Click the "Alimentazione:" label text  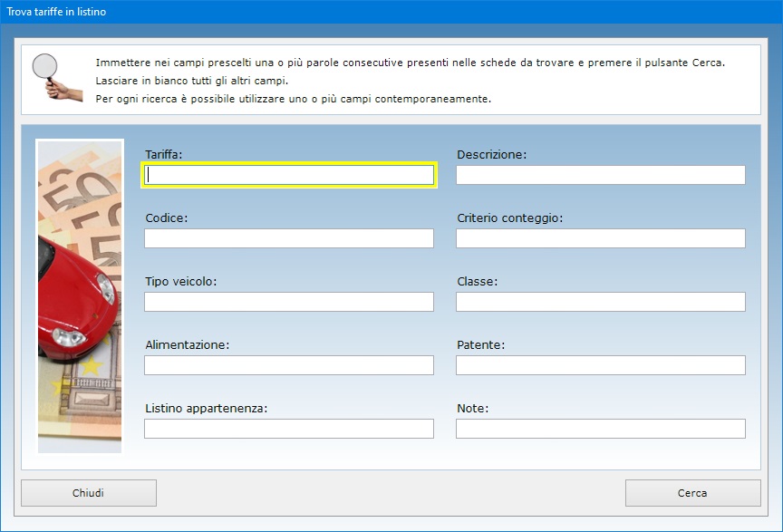[187, 345]
